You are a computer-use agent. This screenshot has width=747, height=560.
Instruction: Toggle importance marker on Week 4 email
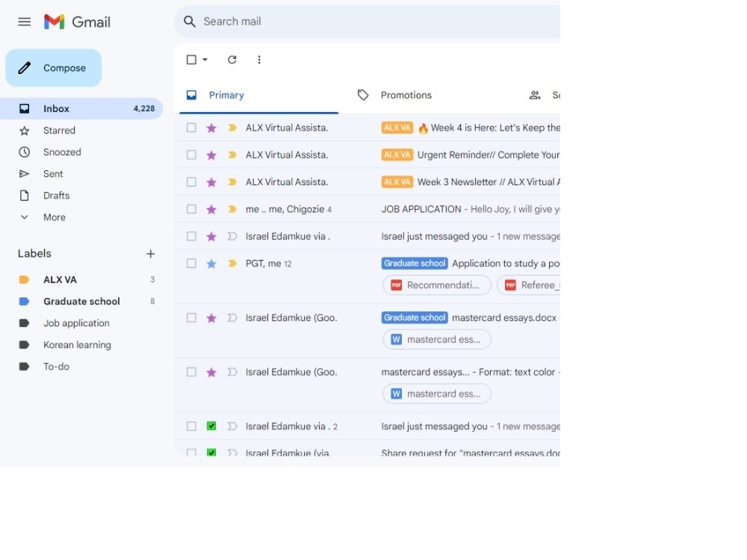pyautogui.click(x=232, y=128)
